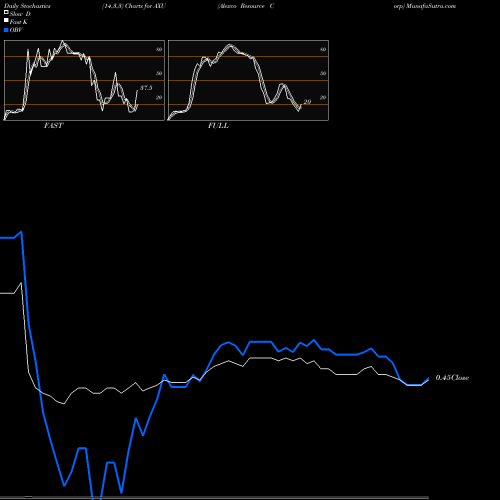
Task: Click the 'OBV' legend text
Action: [x=16, y=30]
